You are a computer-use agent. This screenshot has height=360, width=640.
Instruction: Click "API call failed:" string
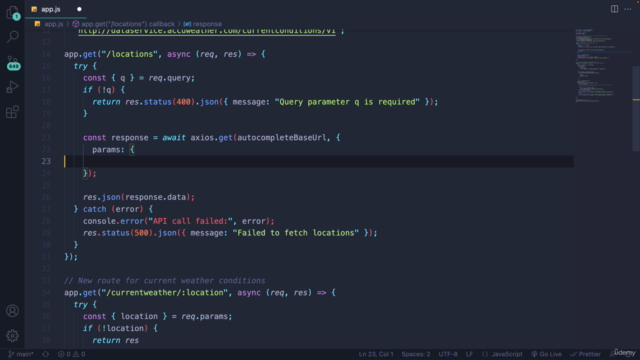190,221
